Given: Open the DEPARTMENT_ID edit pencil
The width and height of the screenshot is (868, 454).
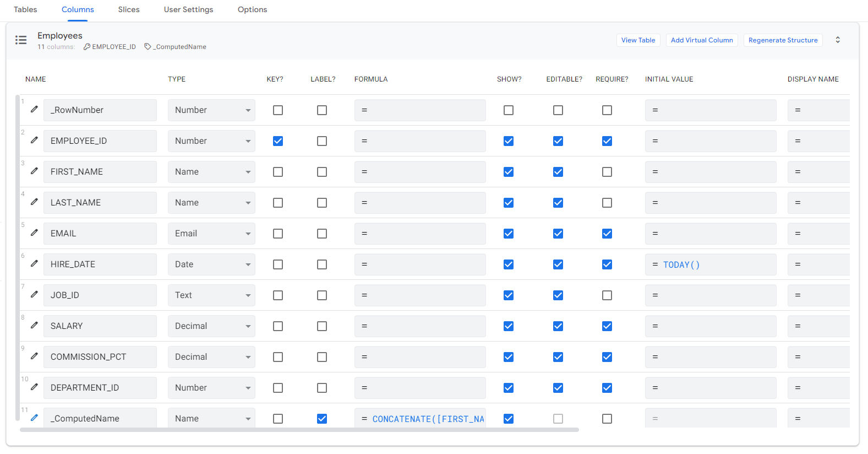Looking at the screenshot, I should pyautogui.click(x=34, y=387).
